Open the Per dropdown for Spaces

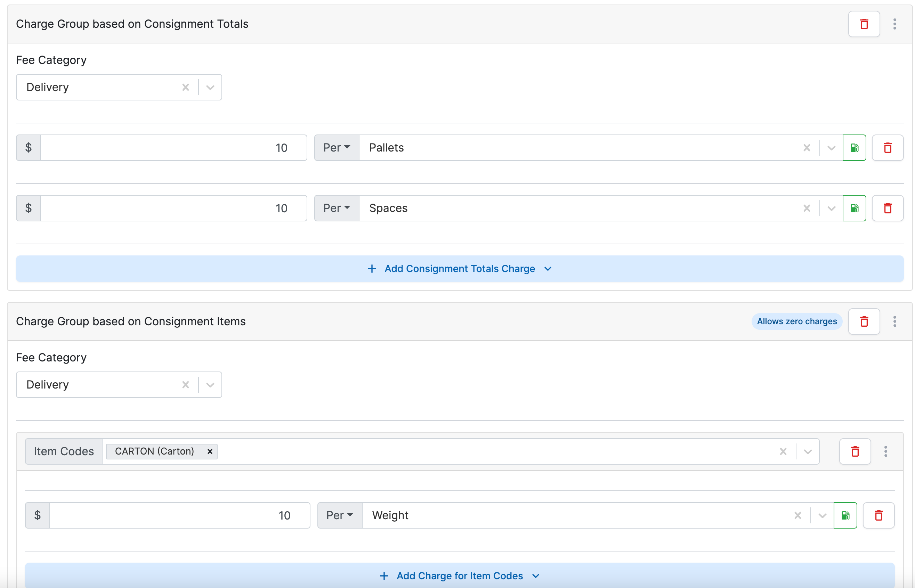[336, 208]
